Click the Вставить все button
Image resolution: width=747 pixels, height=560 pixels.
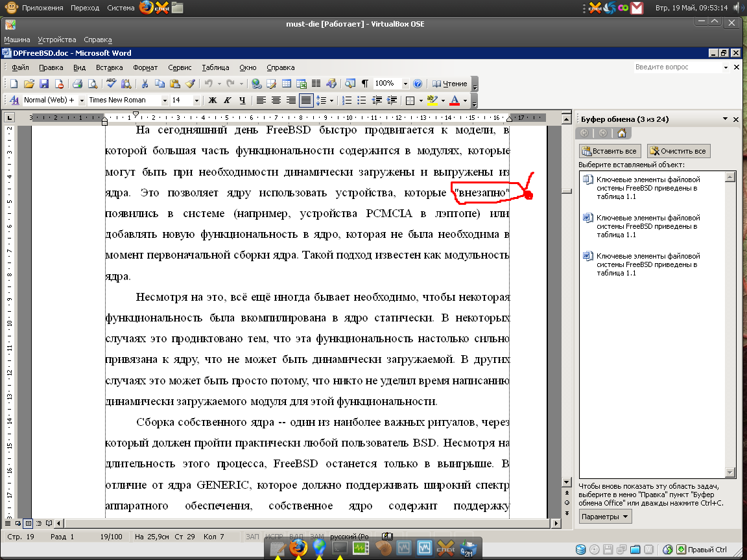coord(610,151)
